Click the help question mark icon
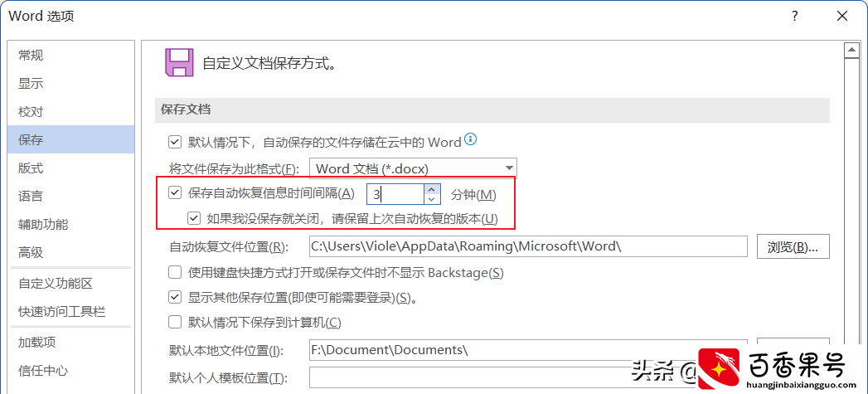The height and width of the screenshot is (394, 868). tap(795, 17)
